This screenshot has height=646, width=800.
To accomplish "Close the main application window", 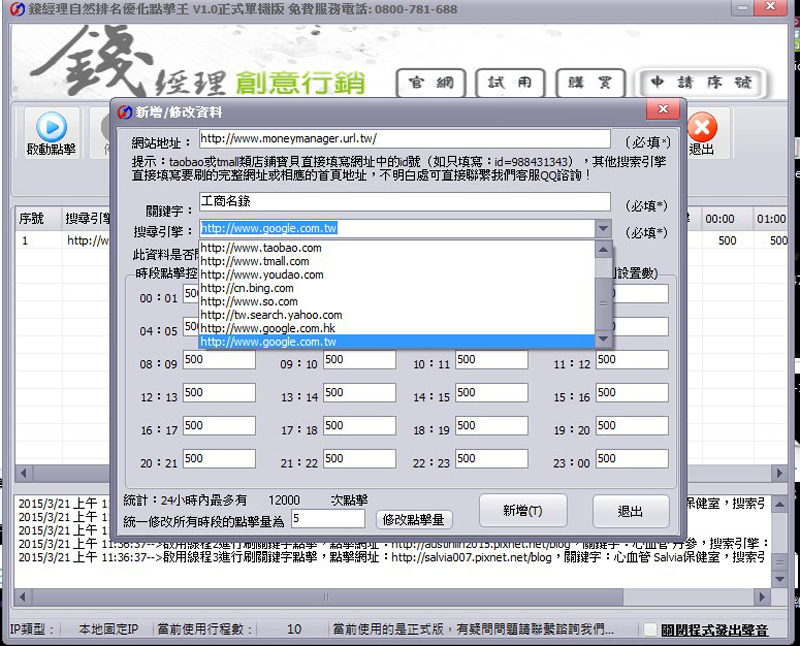I will coord(770,7).
